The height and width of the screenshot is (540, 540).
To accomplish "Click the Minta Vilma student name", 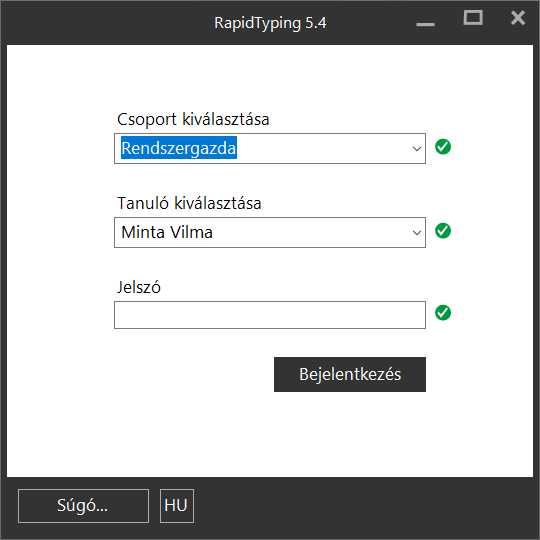I will [167, 232].
